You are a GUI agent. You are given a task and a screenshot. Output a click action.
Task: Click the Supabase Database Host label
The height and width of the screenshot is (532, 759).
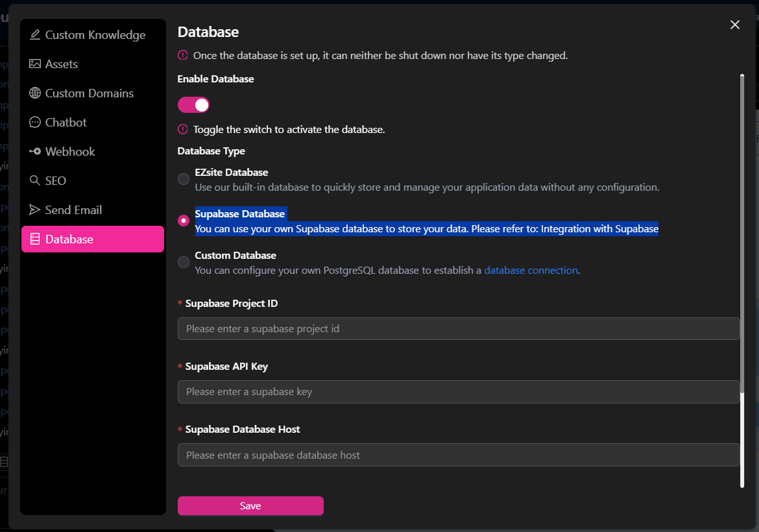243,429
